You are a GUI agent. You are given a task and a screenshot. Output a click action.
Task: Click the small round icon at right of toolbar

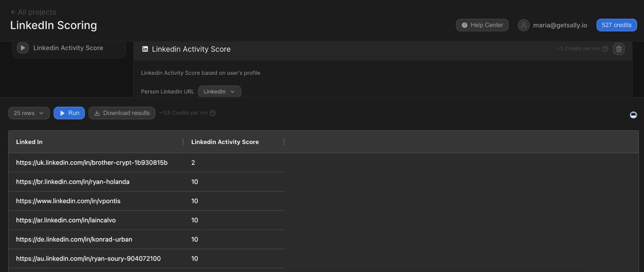[x=633, y=115]
